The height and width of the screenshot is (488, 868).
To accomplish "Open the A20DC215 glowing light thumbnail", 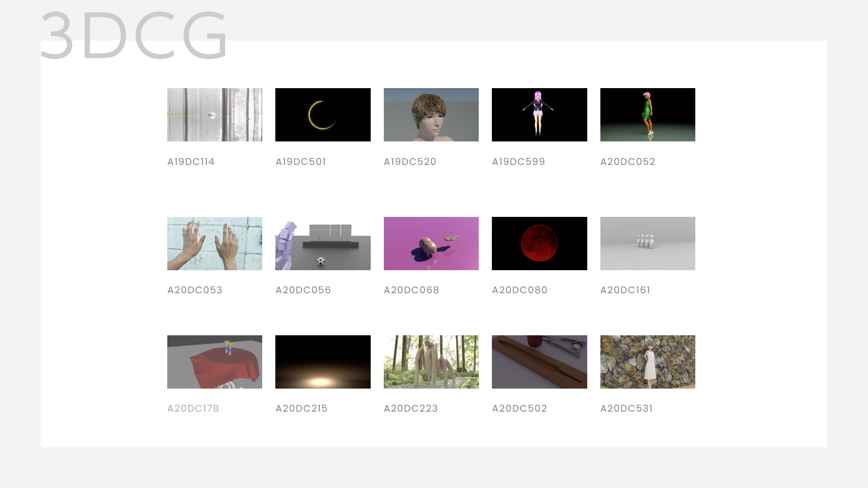I will [323, 362].
